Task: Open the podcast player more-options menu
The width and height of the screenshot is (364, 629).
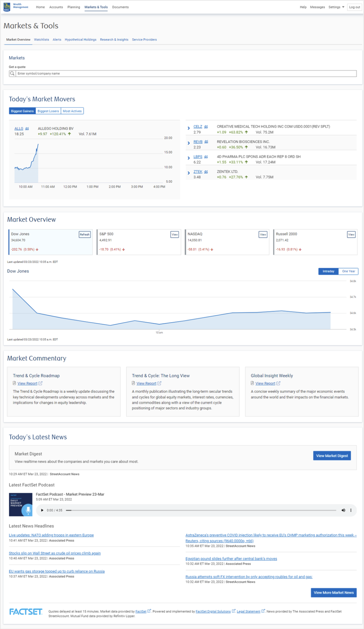Action: [x=351, y=510]
